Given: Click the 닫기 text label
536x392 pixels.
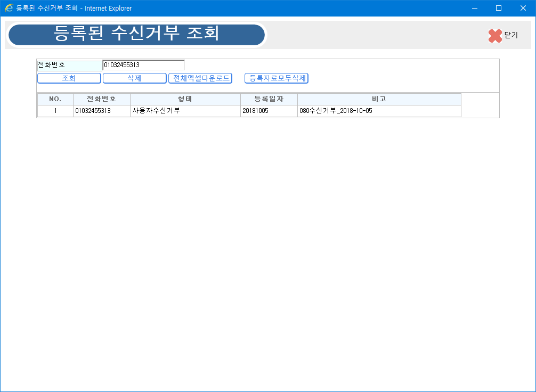Looking at the screenshot, I should pos(511,35).
